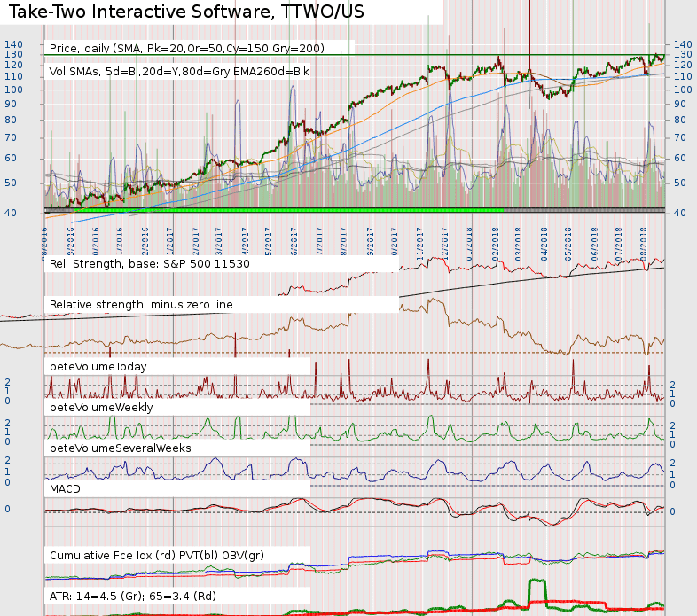Select the peteVolumeToday panel label
Viewport: 697px width, 616px height.
pos(98,367)
